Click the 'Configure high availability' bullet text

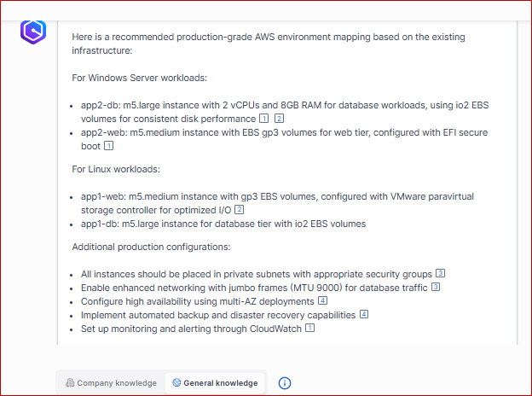pos(198,301)
